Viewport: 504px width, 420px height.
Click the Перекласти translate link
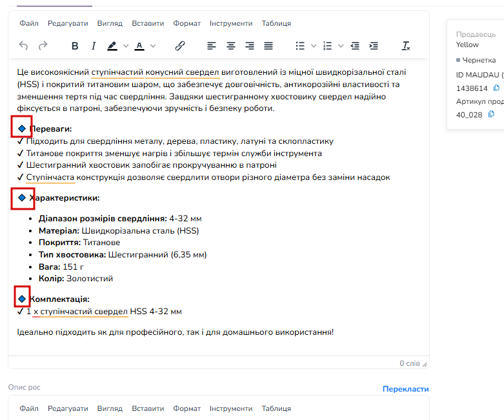pos(406,389)
